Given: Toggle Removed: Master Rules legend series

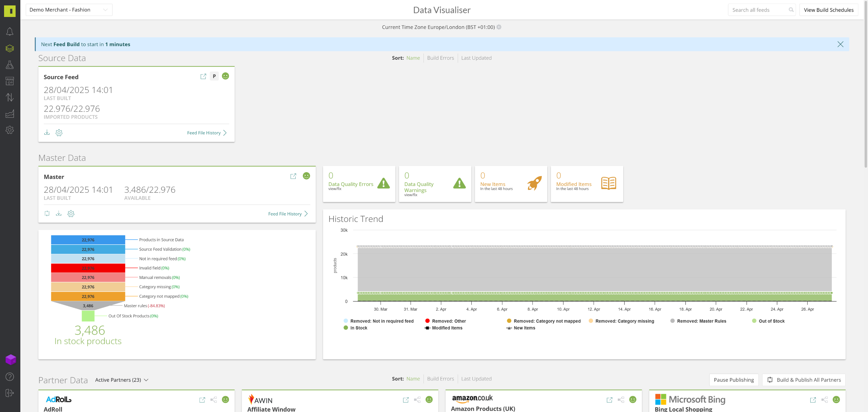Looking at the screenshot, I should 701,321.
